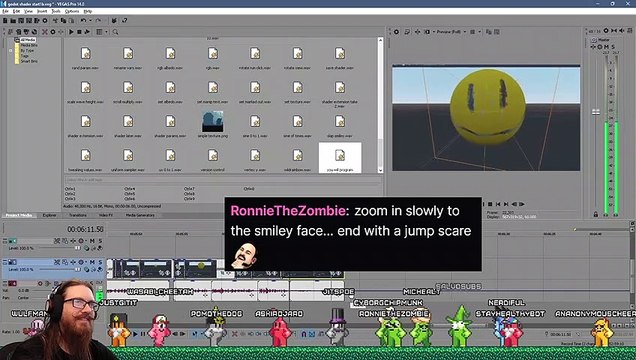Create a new project from the main toolbar
636x360 pixels.
(x=5, y=21)
